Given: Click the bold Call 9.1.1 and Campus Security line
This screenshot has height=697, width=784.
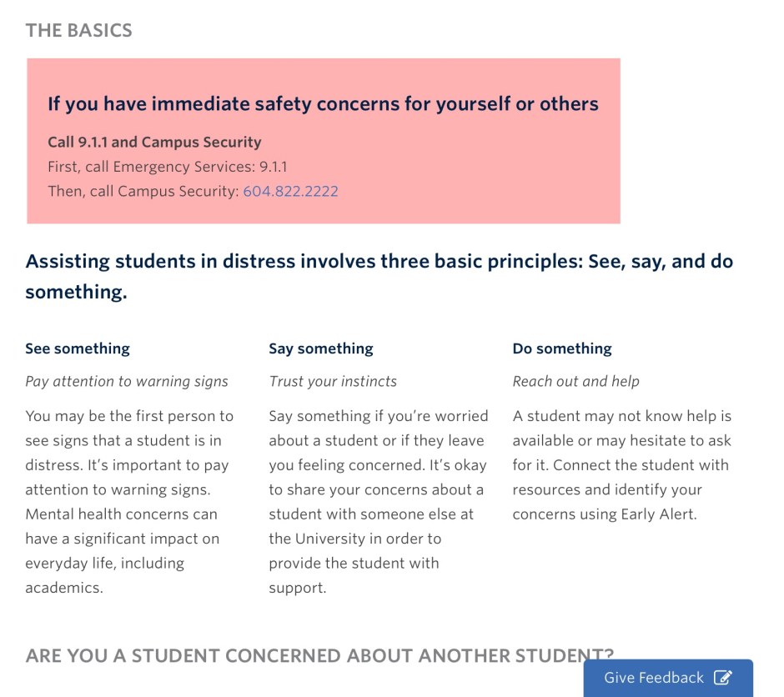Looking at the screenshot, I should (154, 142).
